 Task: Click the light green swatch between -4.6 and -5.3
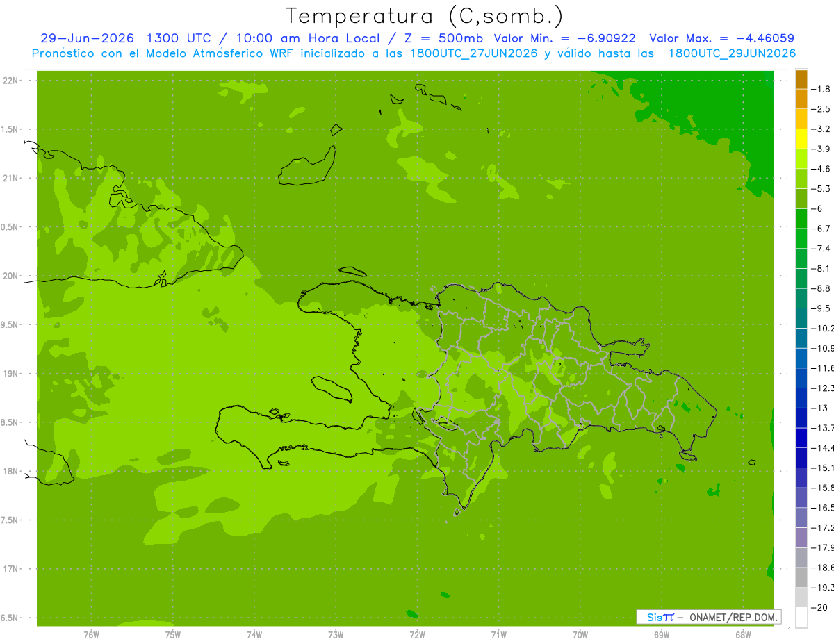(x=802, y=179)
